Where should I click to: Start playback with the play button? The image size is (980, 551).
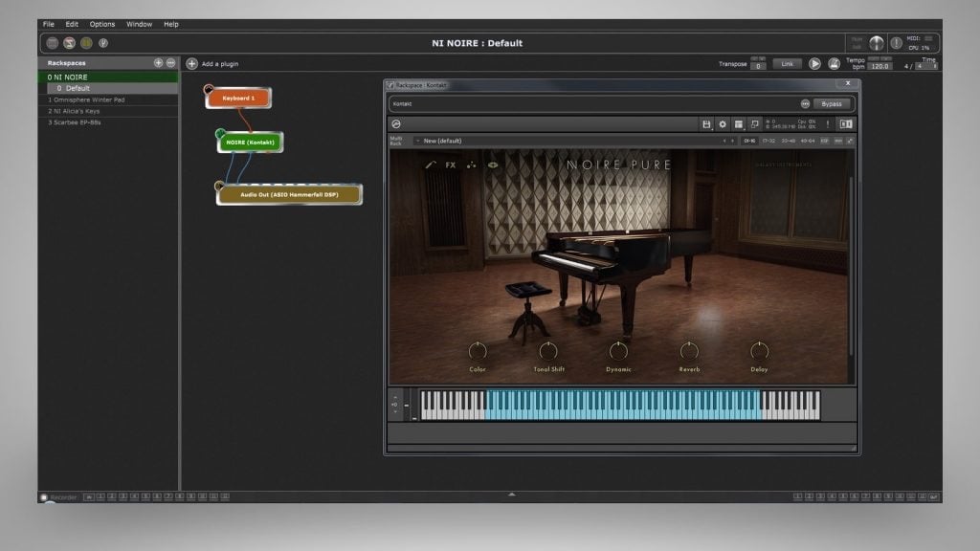coord(814,64)
